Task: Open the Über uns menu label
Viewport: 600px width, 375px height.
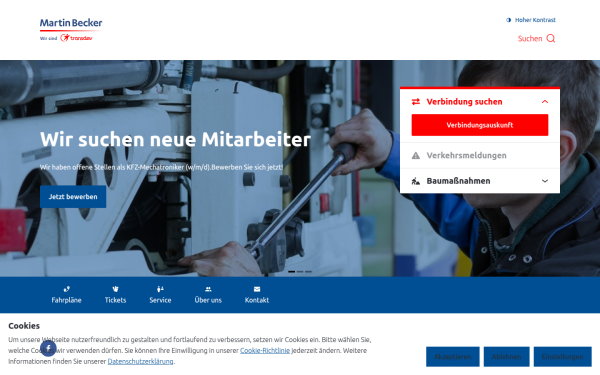Action: click(208, 300)
